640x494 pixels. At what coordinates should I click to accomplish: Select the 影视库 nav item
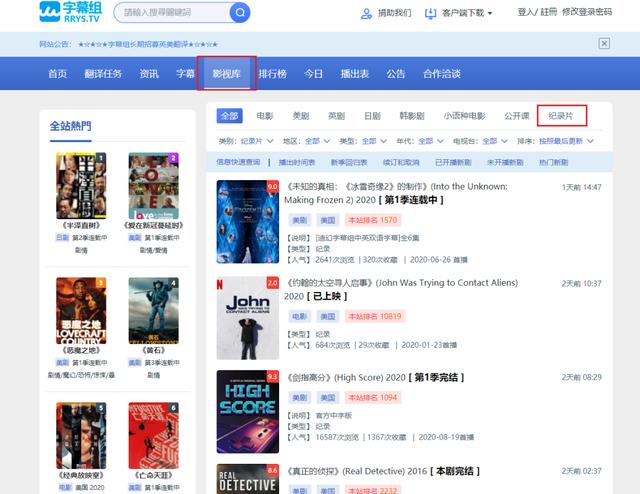pos(227,73)
